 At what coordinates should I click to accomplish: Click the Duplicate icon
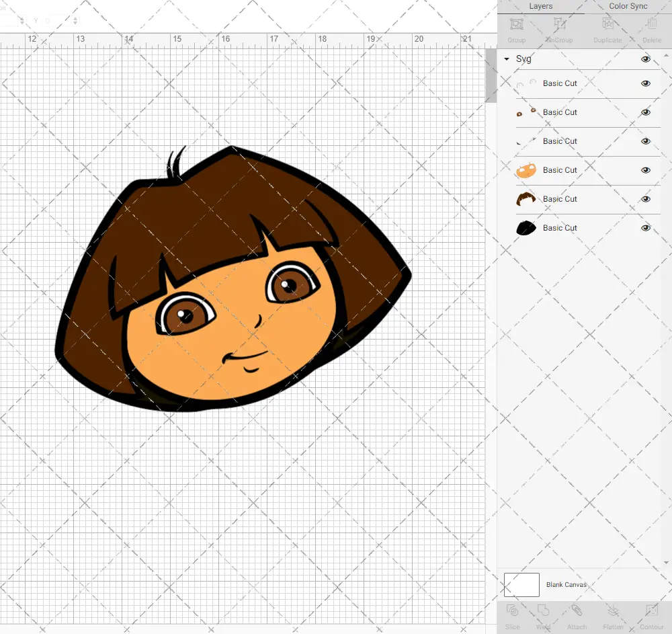tap(607, 25)
